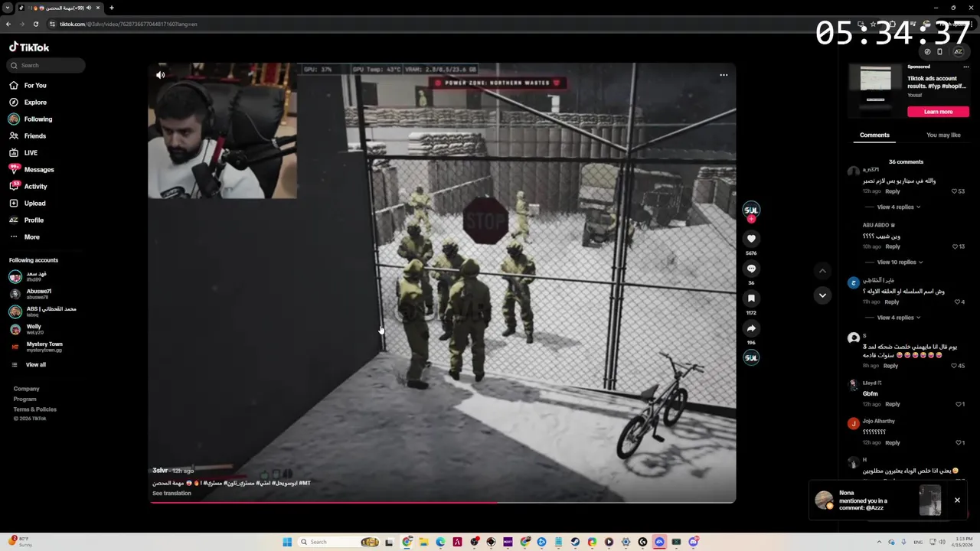Image resolution: width=980 pixels, height=551 pixels.
Task: Share the video with the arrow icon
Action: (x=751, y=328)
